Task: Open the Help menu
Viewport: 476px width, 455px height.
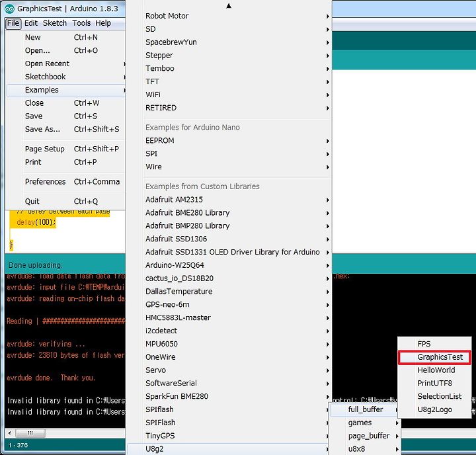Action: click(x=103, y=23)
